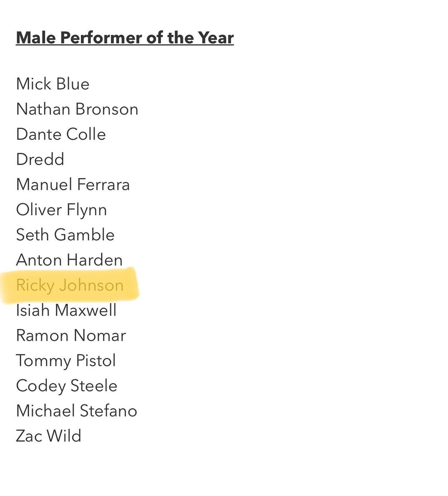The width and height of the screenshot is (448, 496).
Task: Click the word 'Year' in the heading
Action: point(216,38)
